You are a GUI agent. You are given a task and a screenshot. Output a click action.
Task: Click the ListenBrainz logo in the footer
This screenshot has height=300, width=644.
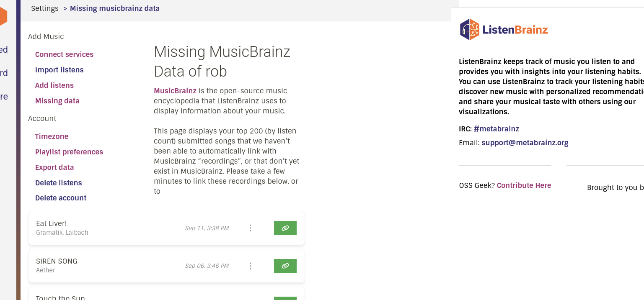click(504, 30)
